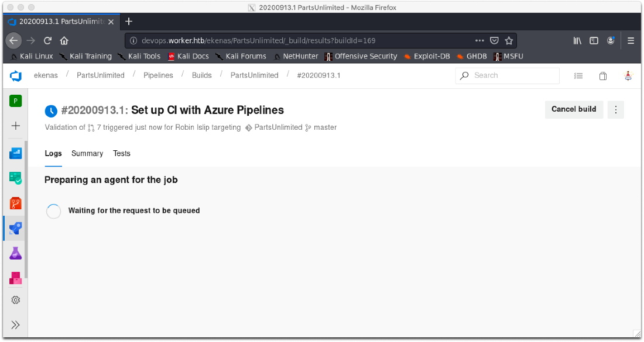Switch to the Summary tab
This screenshot has height=342, width=644.
click(x=87, y=153)
